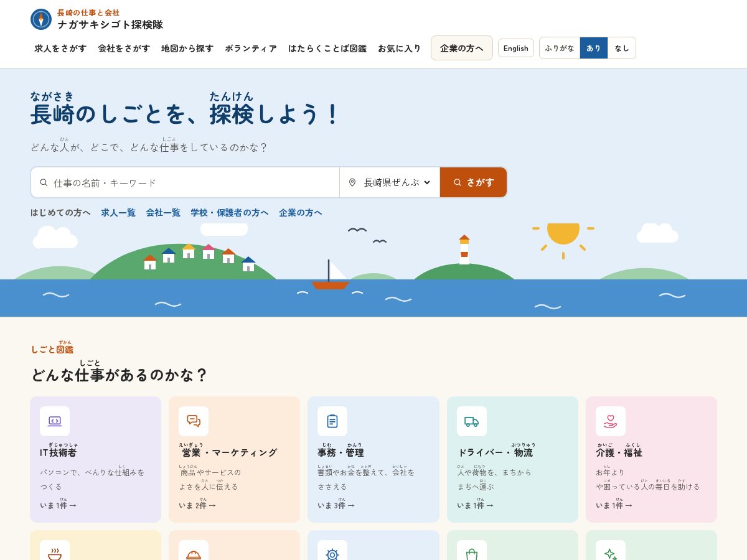Open 求人をさがす in the navigation
The height and width of the screenshot is (560, 747).
click(60, 48)
